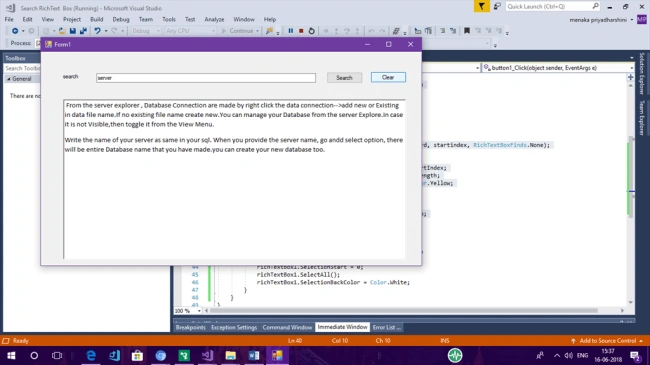The image size is (650, 365).
Task: Click the code editor horizontal scrollbar
Action: click(404, 310)
